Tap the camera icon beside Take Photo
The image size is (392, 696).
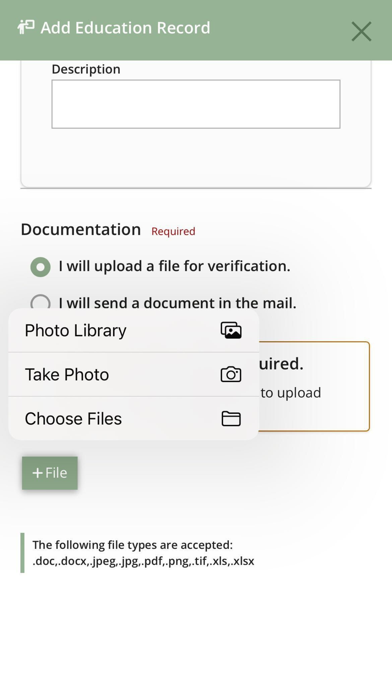click(x=231, y=375)
